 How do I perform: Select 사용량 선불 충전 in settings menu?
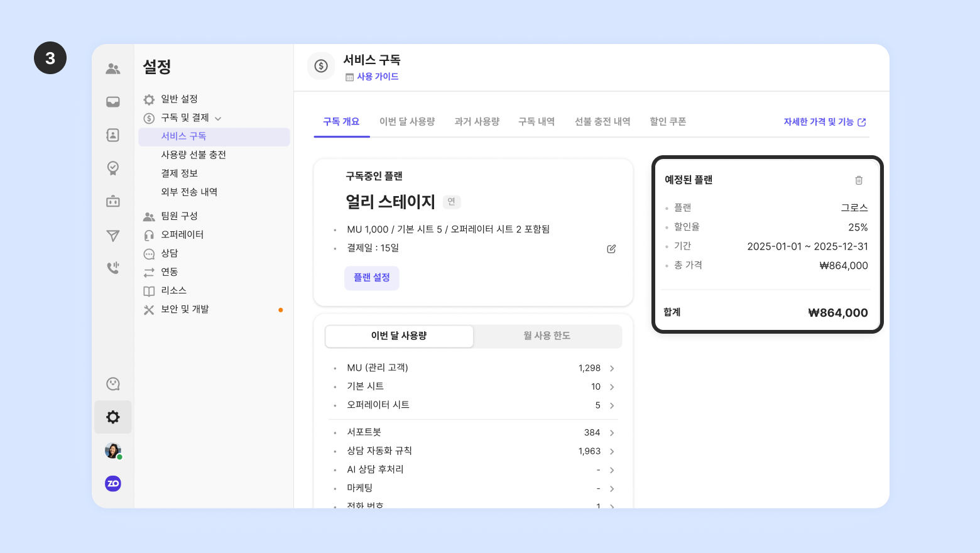point(193,155)
